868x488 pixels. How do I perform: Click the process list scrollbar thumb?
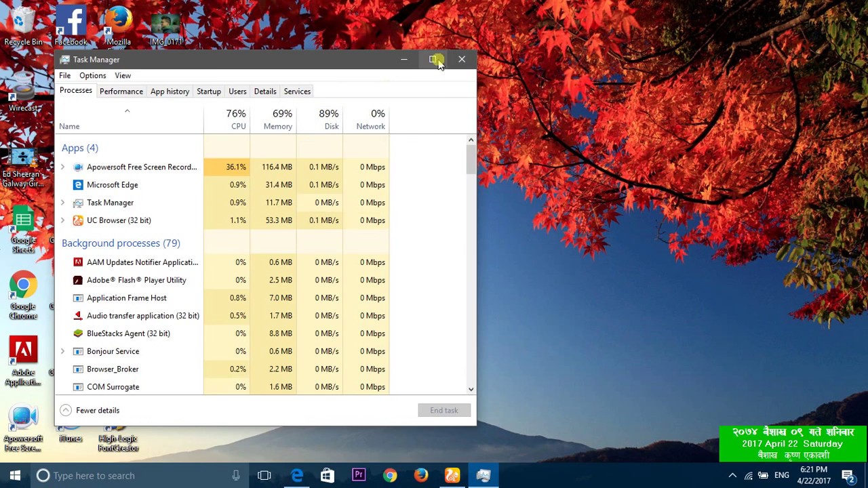point(471,160)
